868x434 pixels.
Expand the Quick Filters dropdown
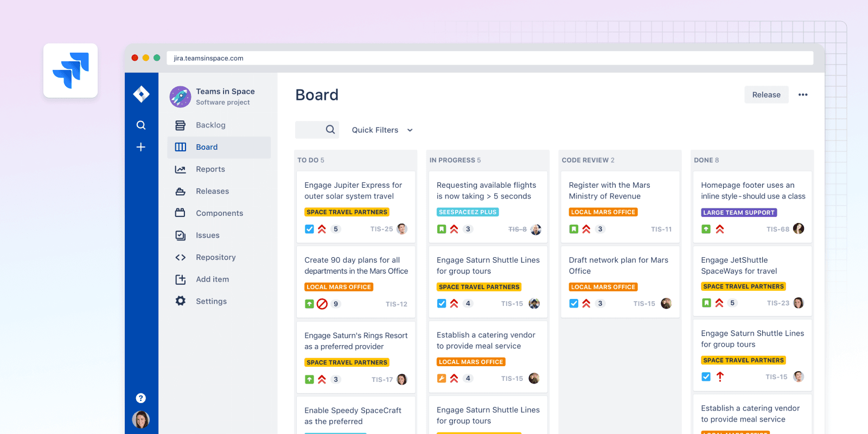tap(382, 130)
